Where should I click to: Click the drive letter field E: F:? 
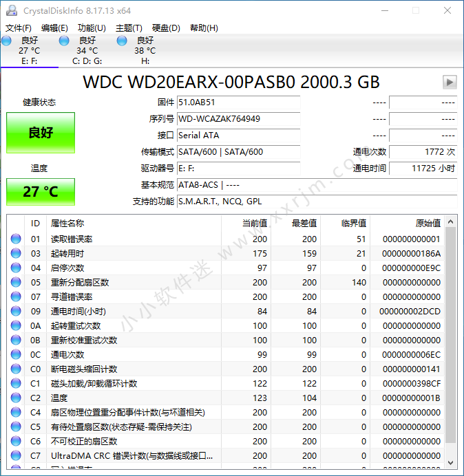tap(239, 168)
